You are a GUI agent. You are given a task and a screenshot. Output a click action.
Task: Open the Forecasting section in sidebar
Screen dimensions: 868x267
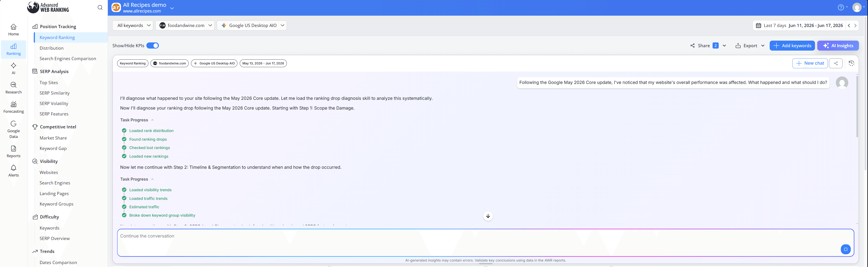pyautogui.click(x=13, y=107)
